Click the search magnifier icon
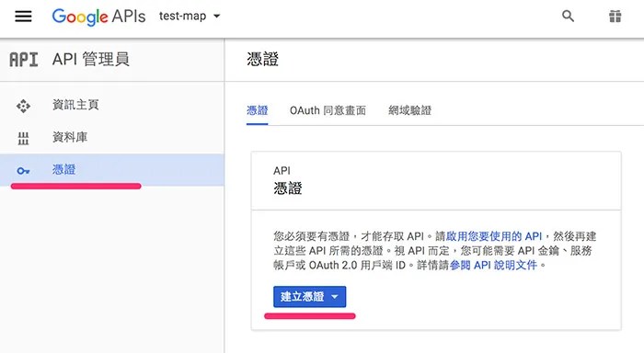This screenshot has height=353, width=644. coord(568,17)
